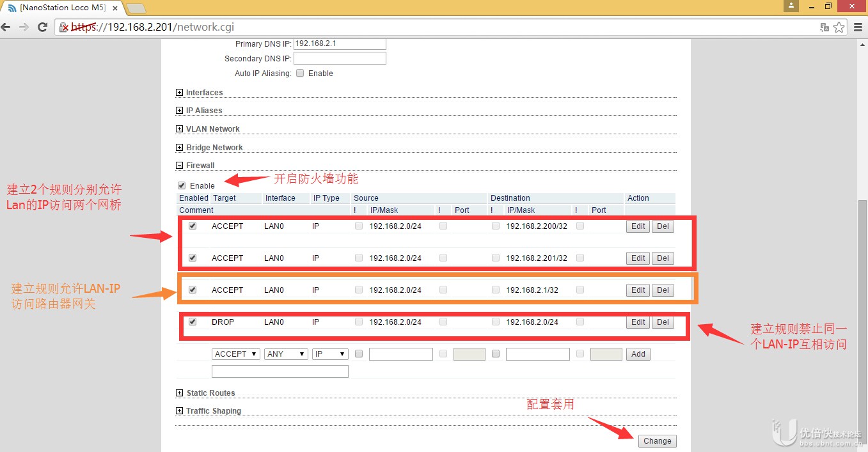
Task: Click the insecure HTTPS warning icon
Action: pos(64,27)
